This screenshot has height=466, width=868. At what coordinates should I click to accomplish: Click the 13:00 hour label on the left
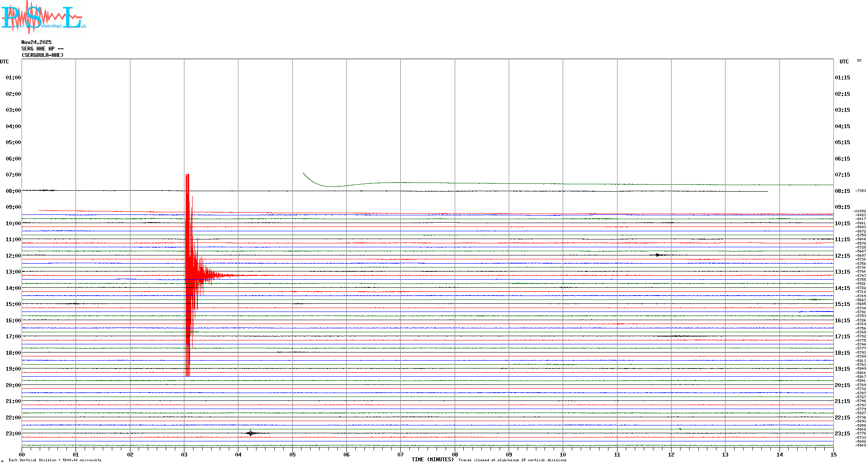(x=13, y=272)
